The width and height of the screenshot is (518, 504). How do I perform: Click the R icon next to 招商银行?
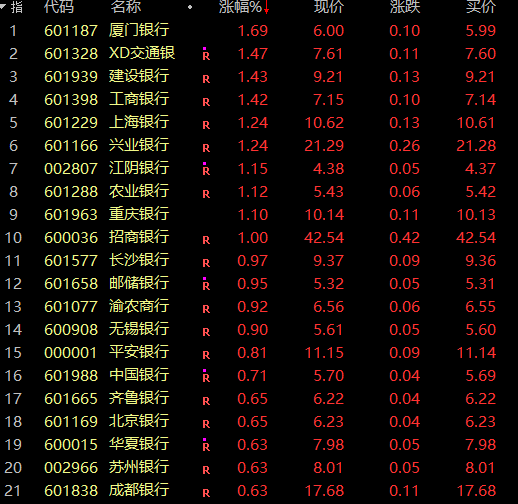(x=206, y=240)
